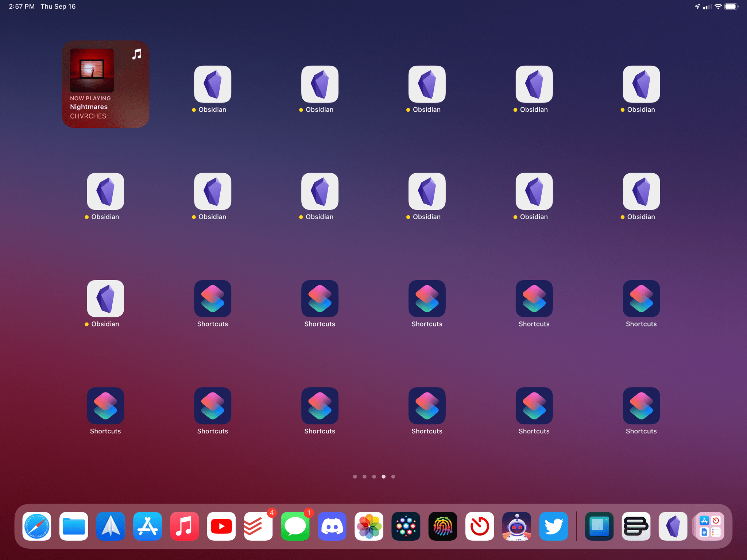Viewport: 747px width, 560px height.
Task: Tap the location services arrow icon
Action: pos(697,7)
